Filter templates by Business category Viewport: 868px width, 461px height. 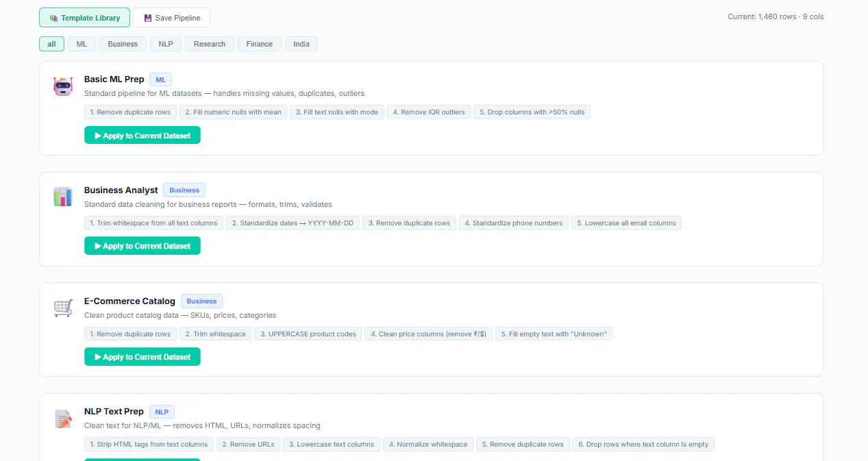(123, 44)
